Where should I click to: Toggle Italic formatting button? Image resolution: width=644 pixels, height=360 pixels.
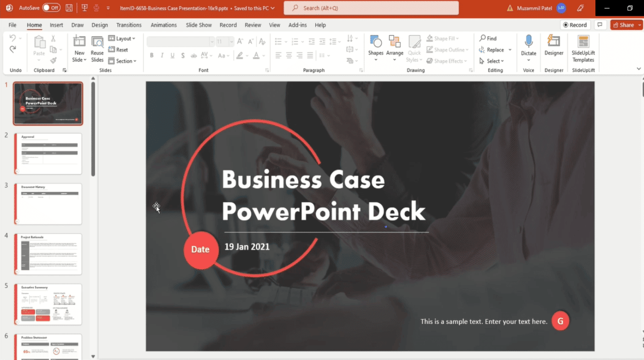162,56
